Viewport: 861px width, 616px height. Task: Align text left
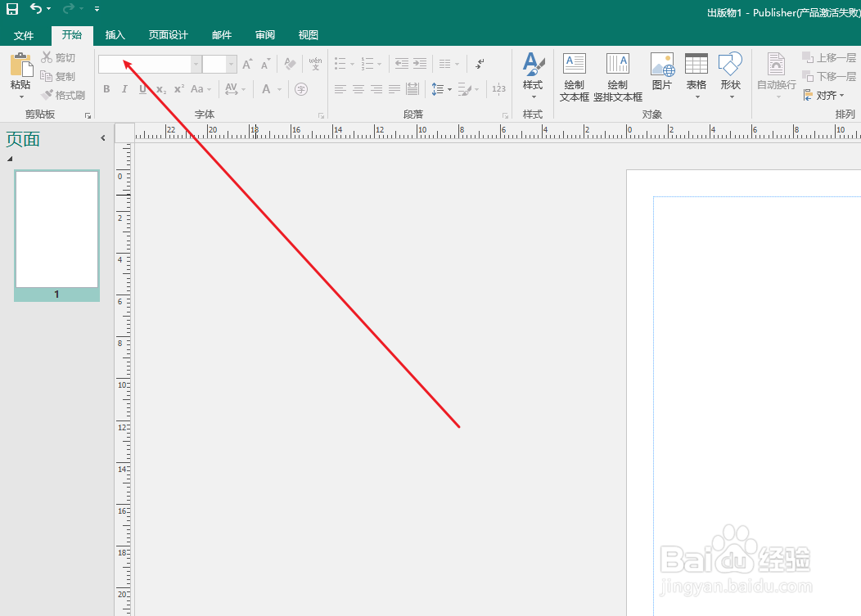pos(340,89)
